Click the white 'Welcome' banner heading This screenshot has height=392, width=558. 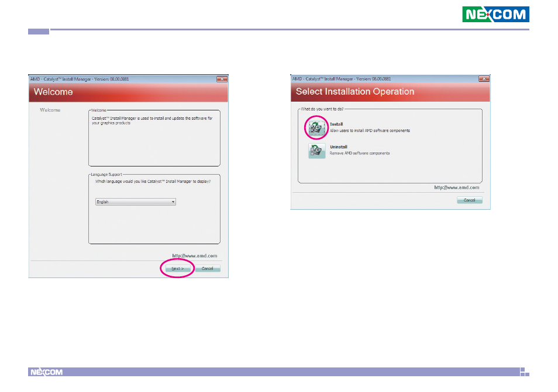point(53,92)
